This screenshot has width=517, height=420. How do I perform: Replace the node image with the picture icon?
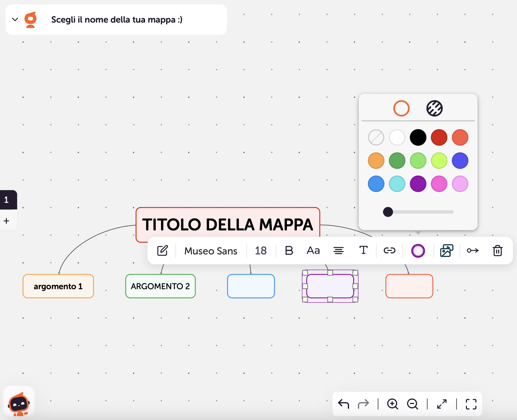pyautogui.click(x=446, y=251)
